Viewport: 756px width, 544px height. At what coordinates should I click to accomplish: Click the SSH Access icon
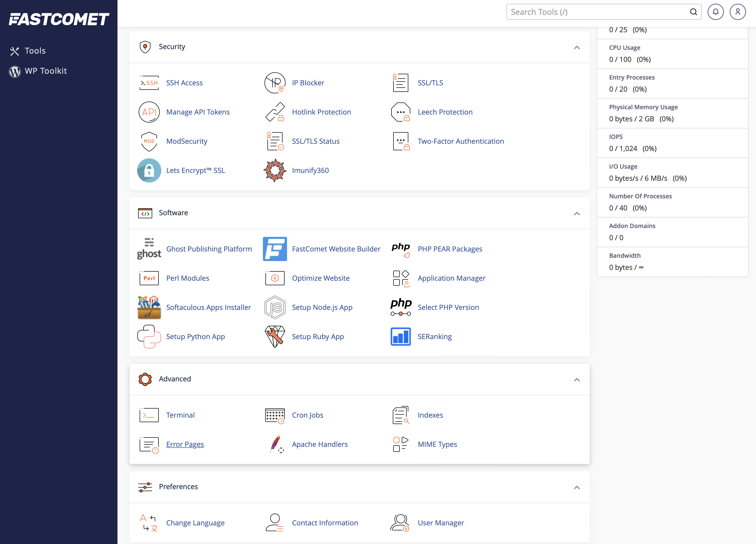pos(149,83)
